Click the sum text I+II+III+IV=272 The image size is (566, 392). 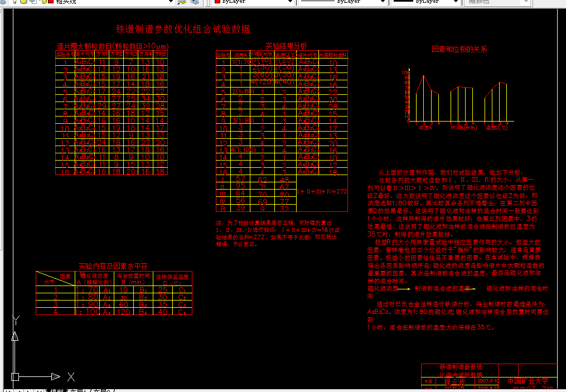[322, 192]
